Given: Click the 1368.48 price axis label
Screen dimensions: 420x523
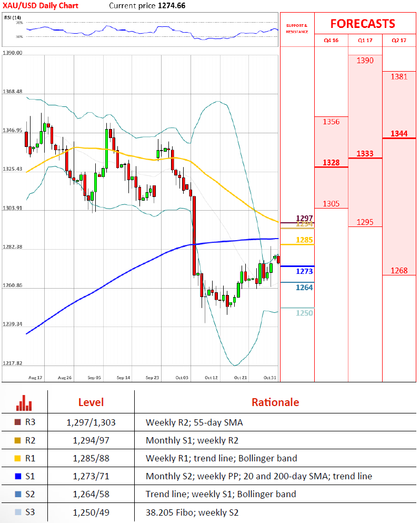Looking at the screenshot, I should click(12, 92).
